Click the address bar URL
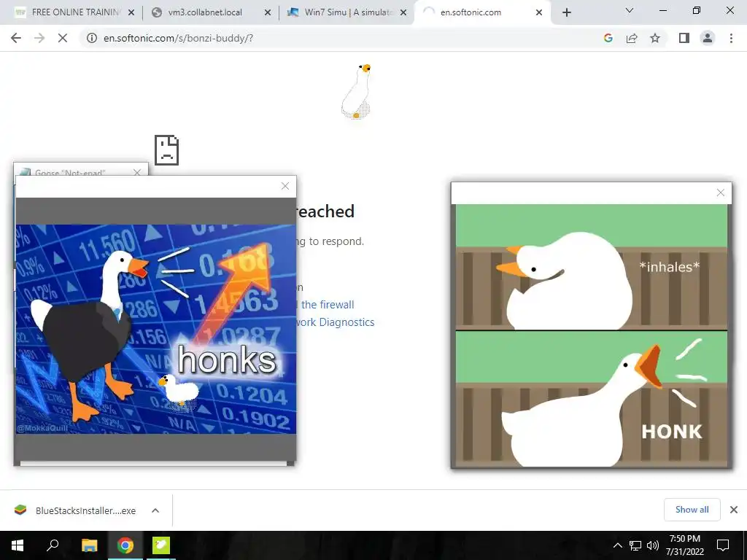The width and height of the screenshot is (747, 560). [178, 38]
